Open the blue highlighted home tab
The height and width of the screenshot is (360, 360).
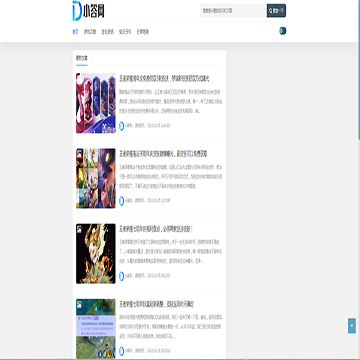pos(75,32)
